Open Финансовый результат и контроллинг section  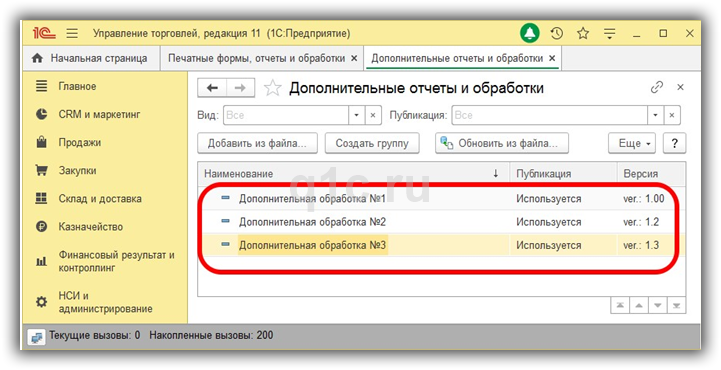pyautogui.click(x=105, y=262)
